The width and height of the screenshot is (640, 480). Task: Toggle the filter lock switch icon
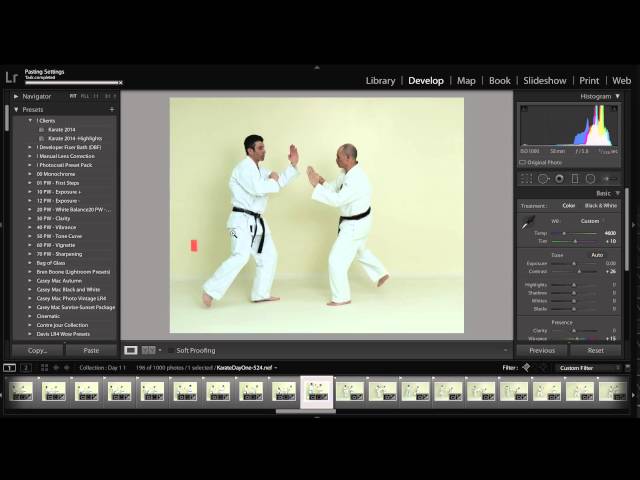point(628,368)
